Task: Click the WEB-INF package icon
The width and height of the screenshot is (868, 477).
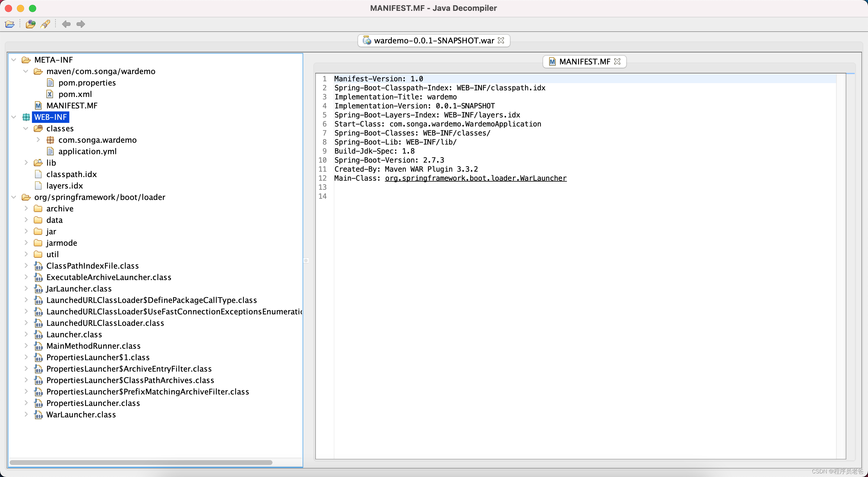Action: [x=26, y=117]
